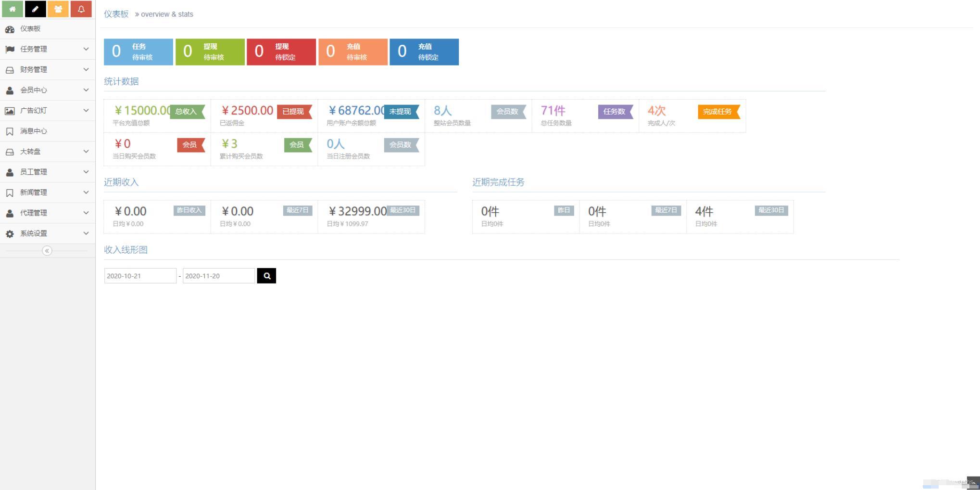This screenshot has width=980, height=490.
Task: Click the orange 完成任务 badge
Action: pyautogui.click(x=719, y=112)
